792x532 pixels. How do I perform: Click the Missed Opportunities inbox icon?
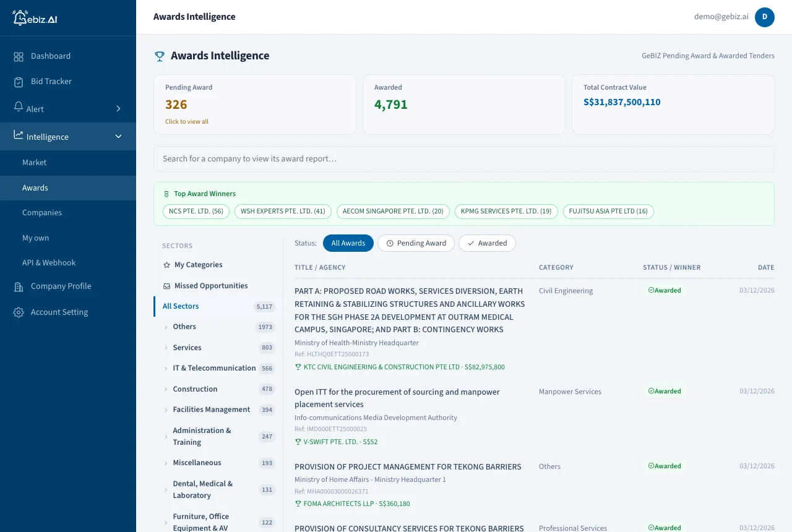click(x=166, y=286)
